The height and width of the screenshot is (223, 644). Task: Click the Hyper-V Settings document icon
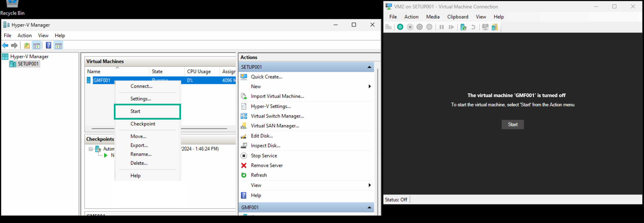[244, 106]
